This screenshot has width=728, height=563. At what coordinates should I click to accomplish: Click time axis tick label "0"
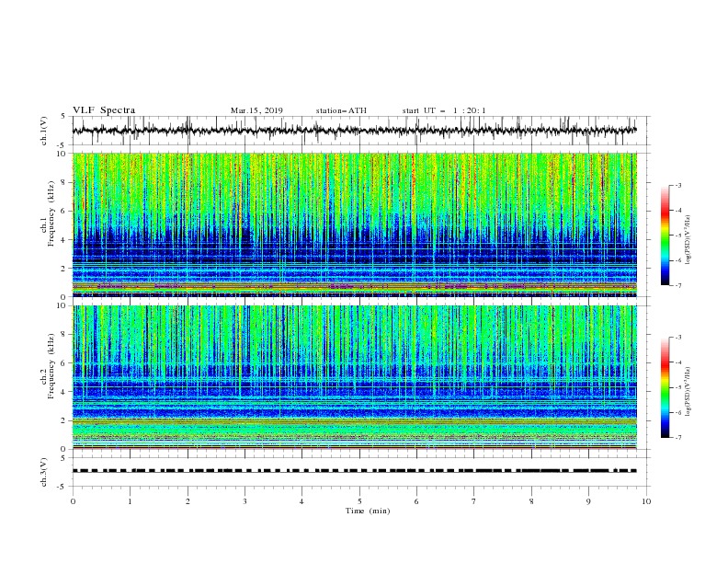point(73,501)
